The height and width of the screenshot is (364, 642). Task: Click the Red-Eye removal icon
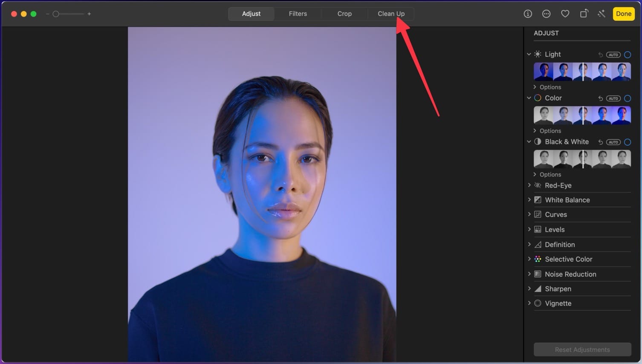538,185
